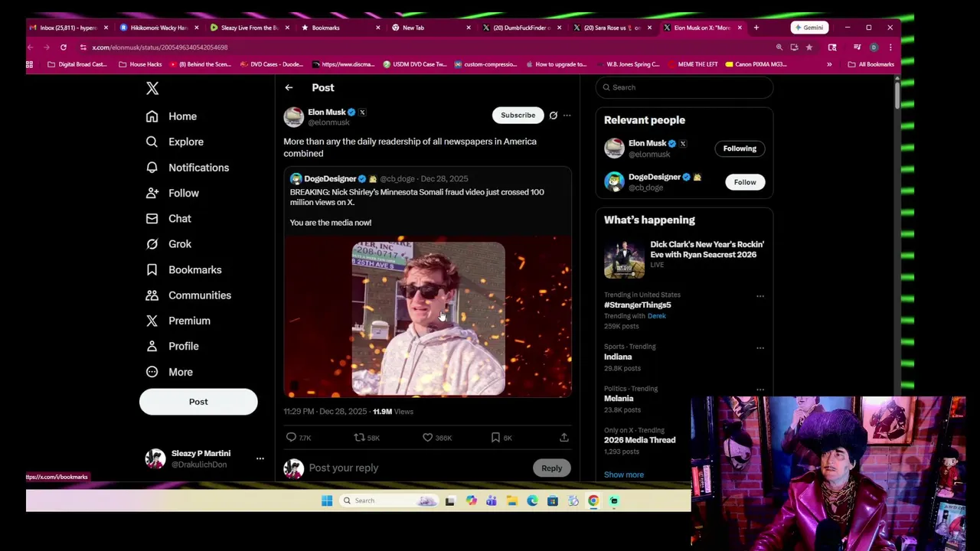Click Following next to Elon Musk

[x=740, y=148]
